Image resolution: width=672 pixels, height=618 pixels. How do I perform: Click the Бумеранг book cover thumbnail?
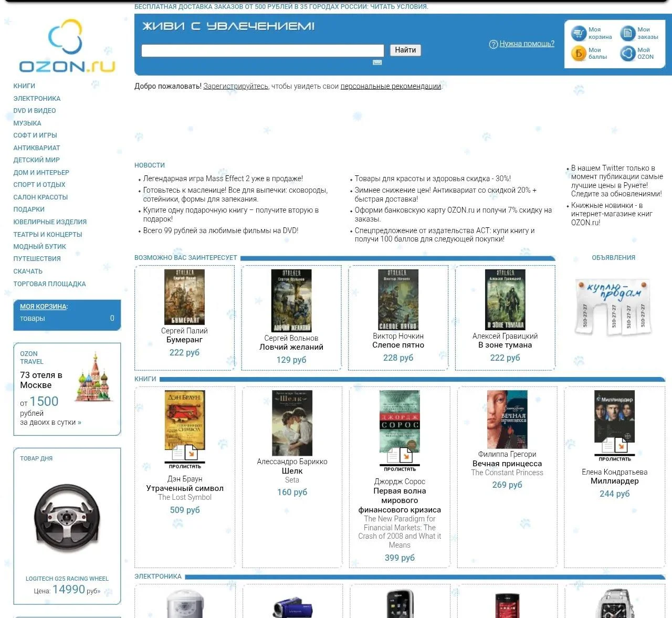pos(184,297)
